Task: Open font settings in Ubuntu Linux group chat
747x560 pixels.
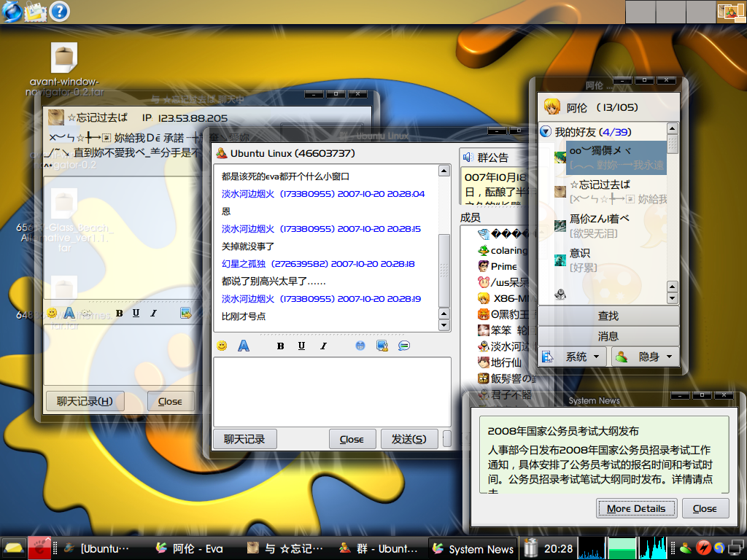Action: pos(244,346)
